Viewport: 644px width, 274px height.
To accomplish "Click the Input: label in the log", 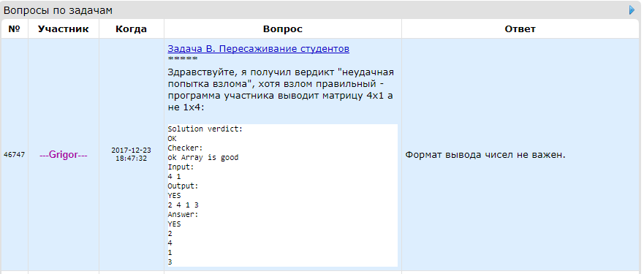I will [181, 167].
